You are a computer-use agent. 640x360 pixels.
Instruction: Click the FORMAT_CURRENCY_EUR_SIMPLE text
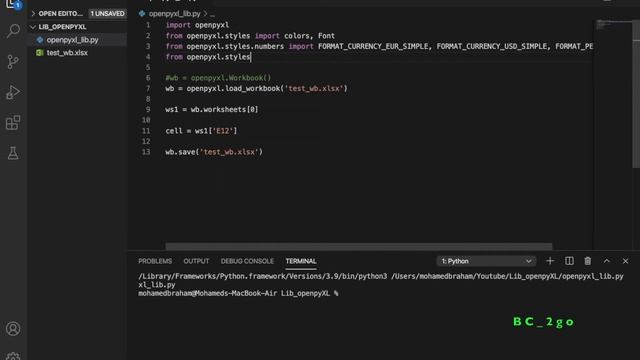(373, 46)
